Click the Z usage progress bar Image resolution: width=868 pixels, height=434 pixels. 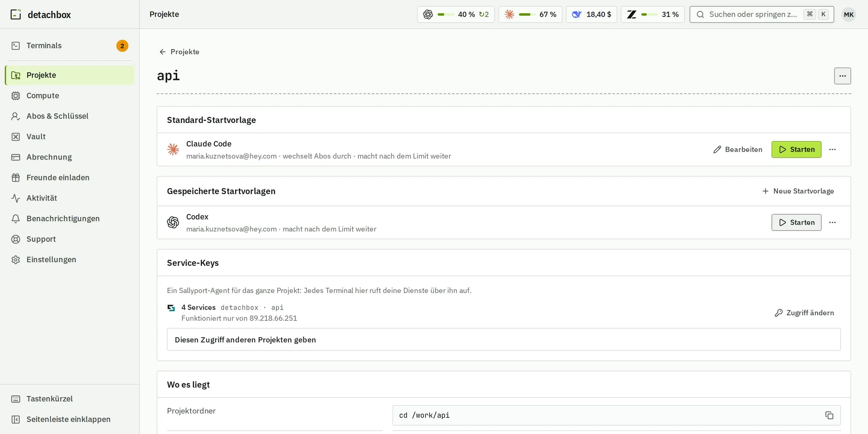point(650,14)
